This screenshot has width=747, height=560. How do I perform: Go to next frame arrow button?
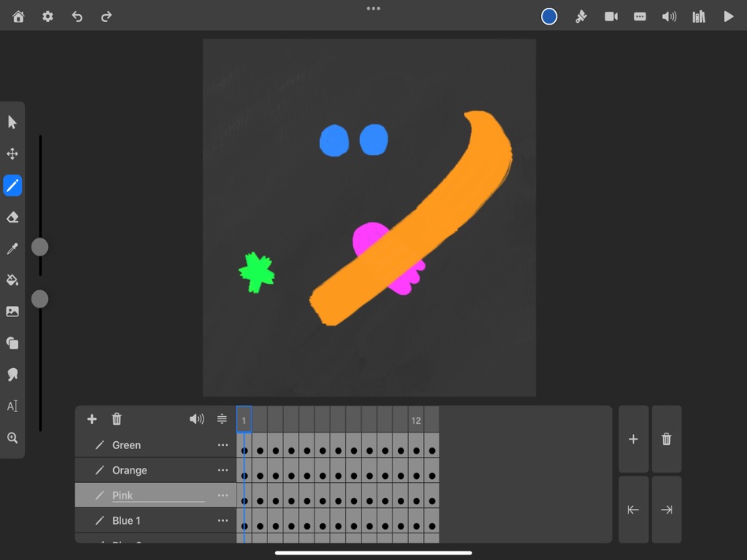[667, 510]
